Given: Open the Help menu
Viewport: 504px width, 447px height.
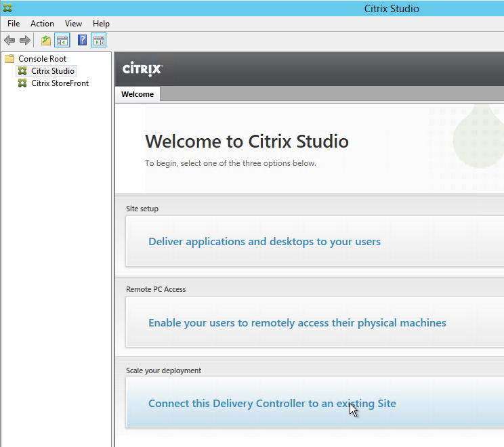Looking at the screenshot, I should [101, 24].
